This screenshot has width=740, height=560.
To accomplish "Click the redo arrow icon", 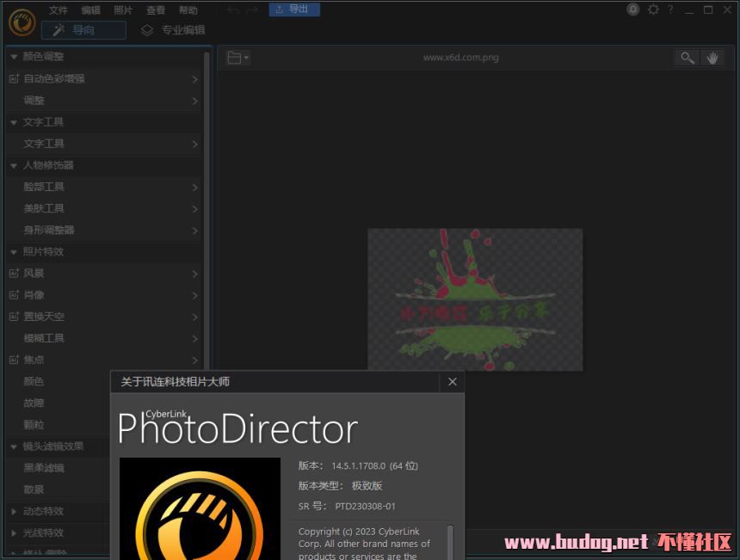I will coord(252,10).
